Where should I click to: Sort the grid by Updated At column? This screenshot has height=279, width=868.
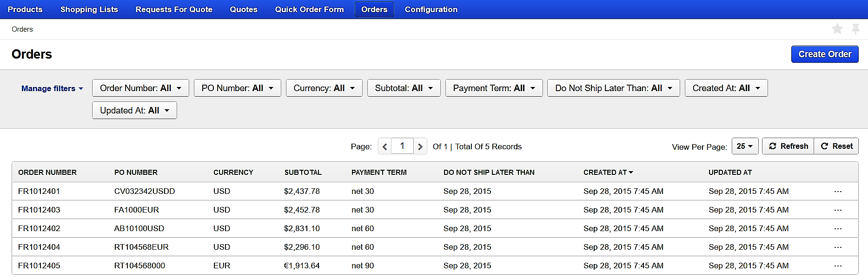[x=730, y=173]
